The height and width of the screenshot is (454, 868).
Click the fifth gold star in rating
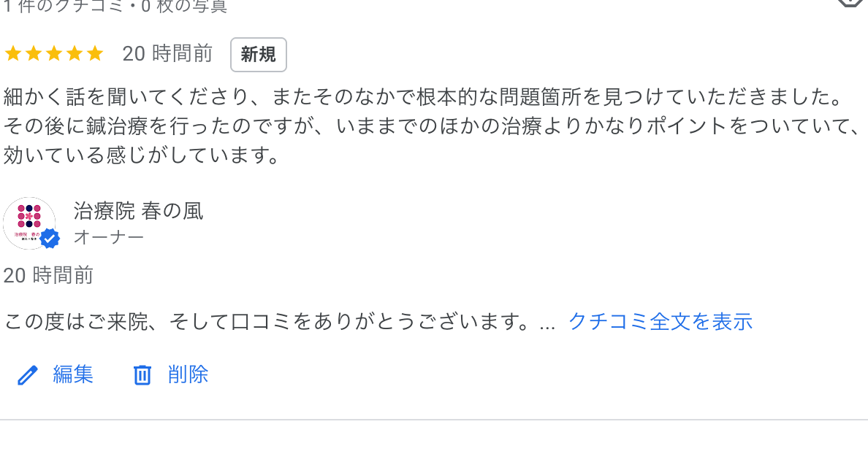click(x=95, y=54)
